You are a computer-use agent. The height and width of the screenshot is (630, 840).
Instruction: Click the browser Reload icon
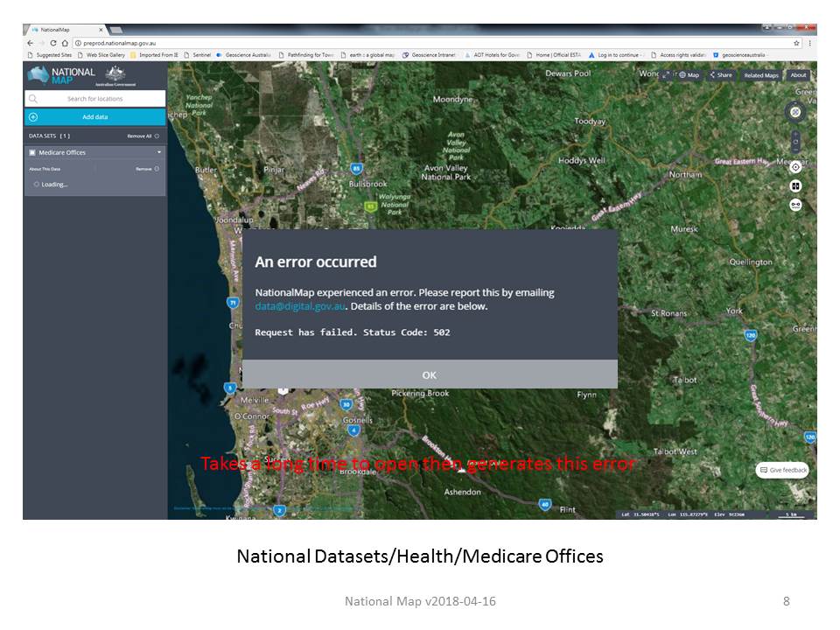(x=53, y=43)
